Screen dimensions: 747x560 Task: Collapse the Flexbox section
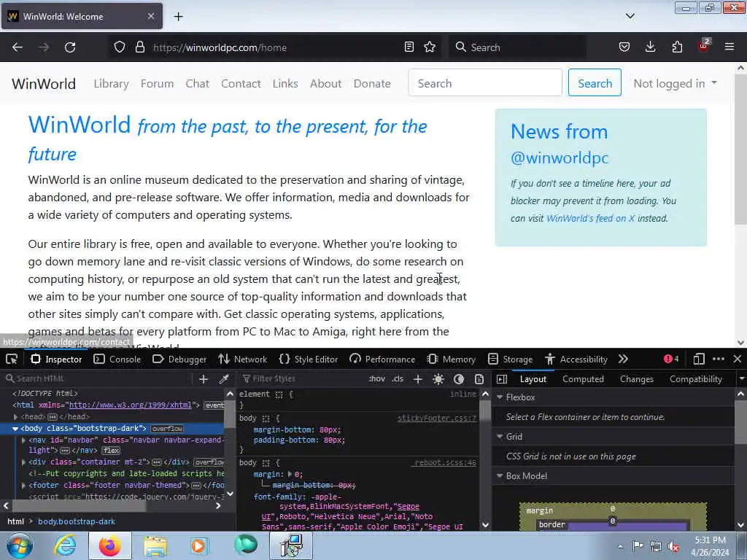pos(500,397)
